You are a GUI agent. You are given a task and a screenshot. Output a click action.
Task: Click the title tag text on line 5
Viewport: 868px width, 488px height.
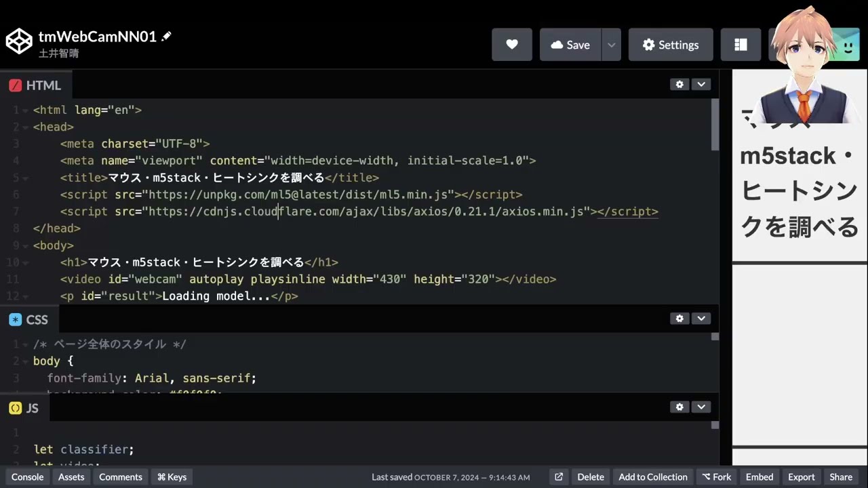[216, 178]
